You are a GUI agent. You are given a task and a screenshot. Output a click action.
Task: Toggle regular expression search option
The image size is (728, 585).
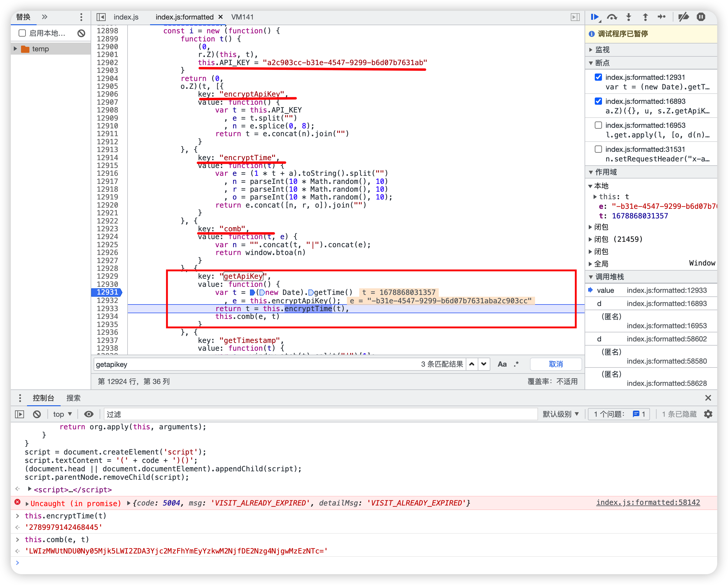[x=516, y=364]
